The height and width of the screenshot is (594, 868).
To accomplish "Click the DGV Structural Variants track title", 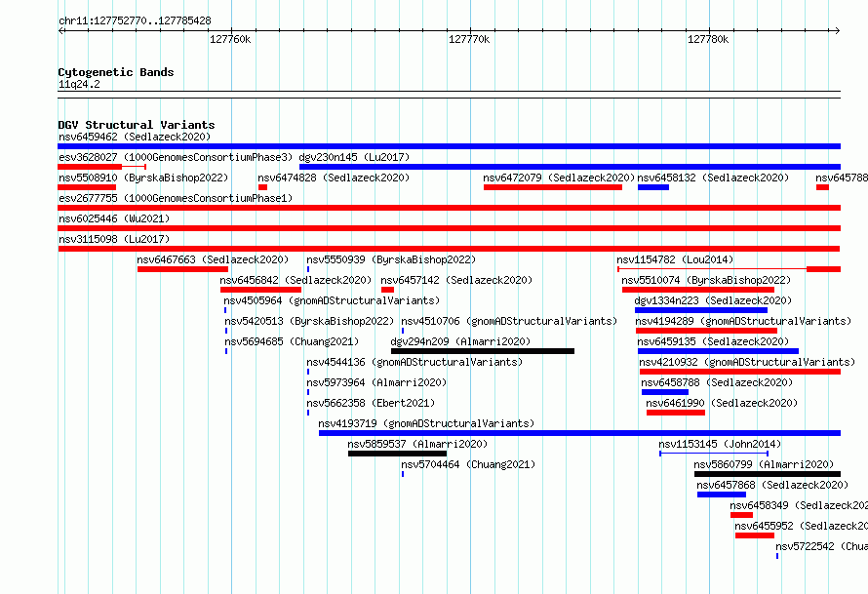I will (x=137, y=125).
